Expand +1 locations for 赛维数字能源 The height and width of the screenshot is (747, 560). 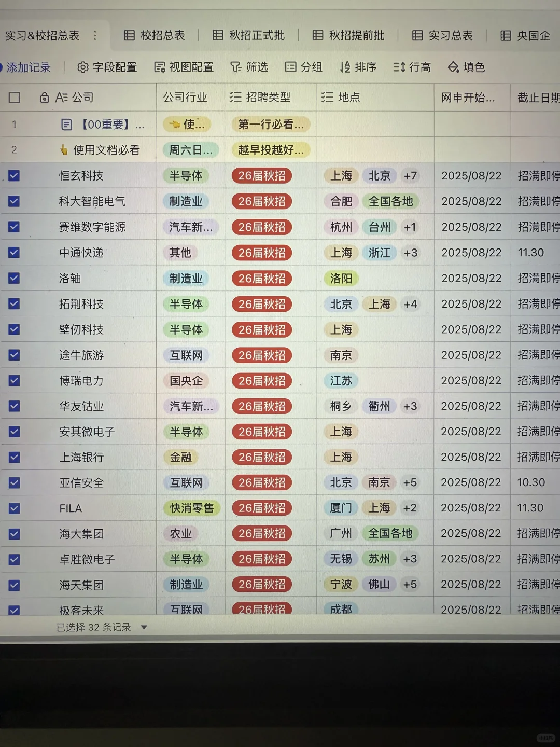(x=410, y=227)
